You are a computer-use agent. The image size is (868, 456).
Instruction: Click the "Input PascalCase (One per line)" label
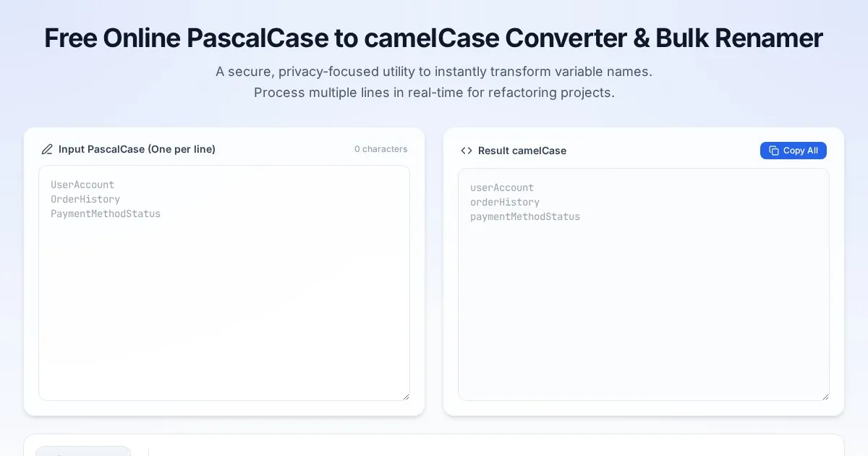tap(137, 149)
